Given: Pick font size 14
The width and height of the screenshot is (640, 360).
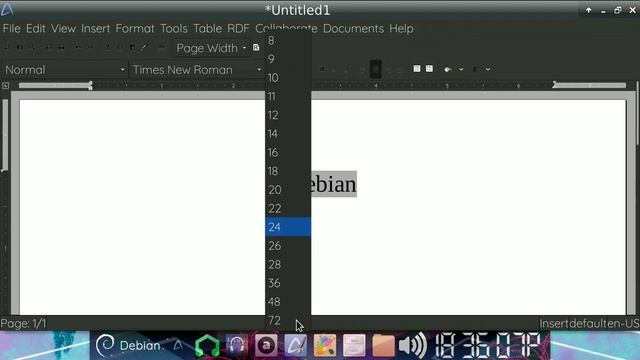Looking at the screenshot, I should 288,134.
